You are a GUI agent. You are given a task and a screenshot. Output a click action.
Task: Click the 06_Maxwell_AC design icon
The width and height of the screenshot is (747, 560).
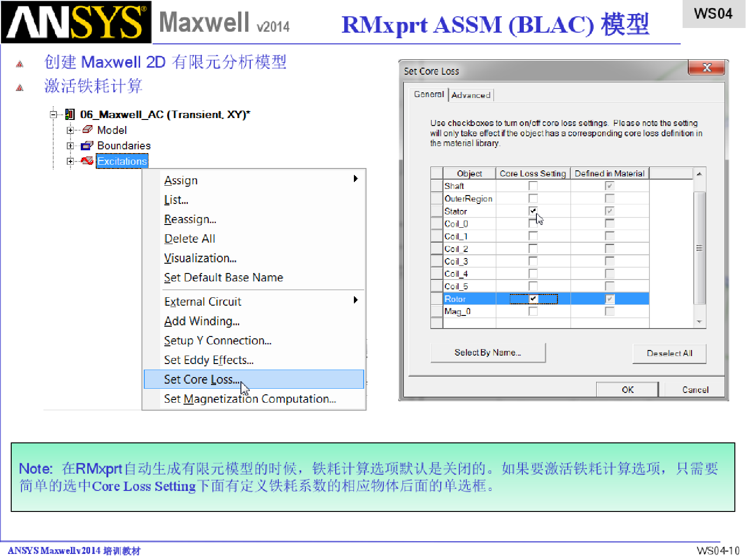(x=70, y=114)
